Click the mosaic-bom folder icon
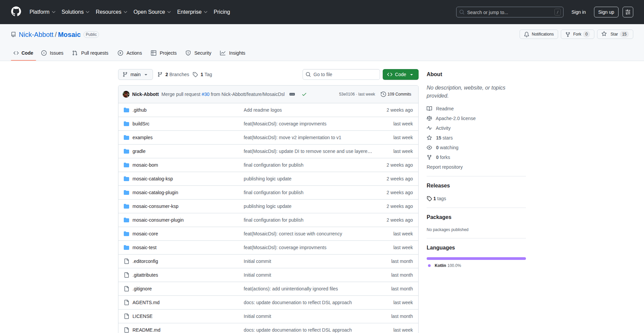The height and width of the screenshot is (333, 644). (x=126, y=165)
